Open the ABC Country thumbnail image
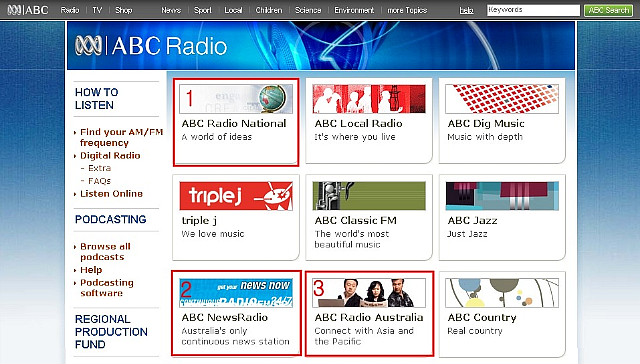 [502, 293]
